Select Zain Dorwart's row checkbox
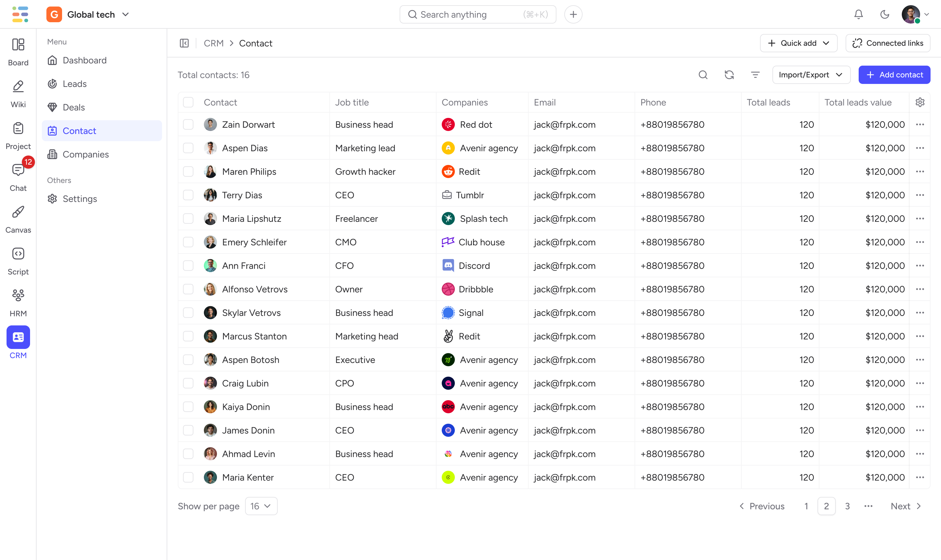Viewport: 941px width, 560px height. click(x=188, y=124)
